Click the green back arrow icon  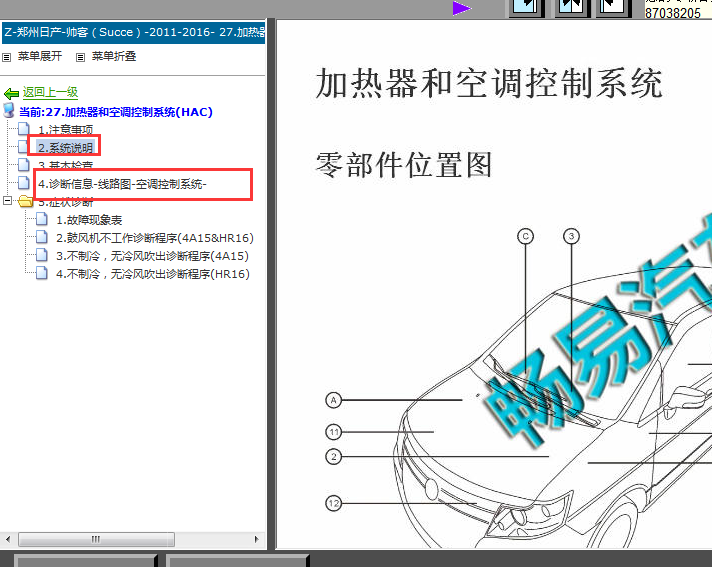coord(11,94)
